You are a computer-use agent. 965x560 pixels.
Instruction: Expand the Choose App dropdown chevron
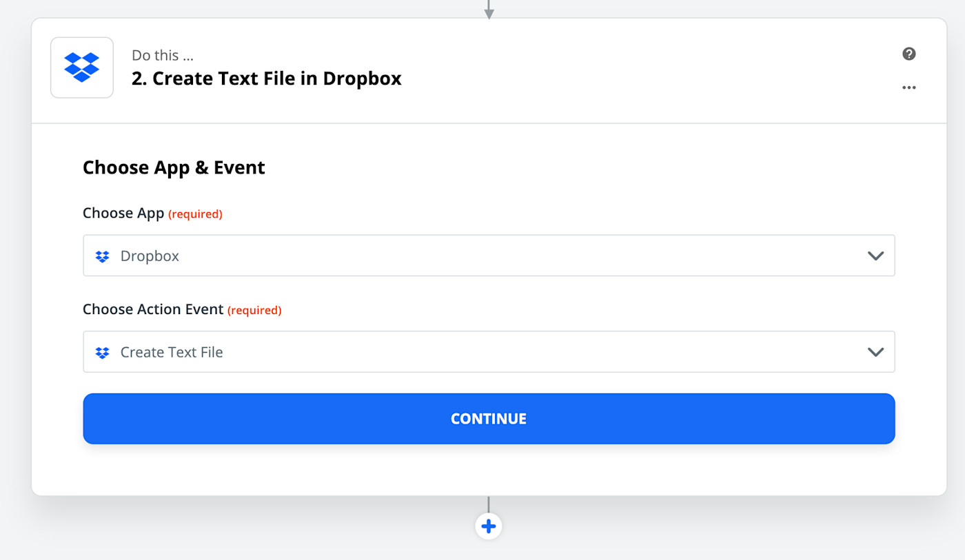click(x=875, y=256)
